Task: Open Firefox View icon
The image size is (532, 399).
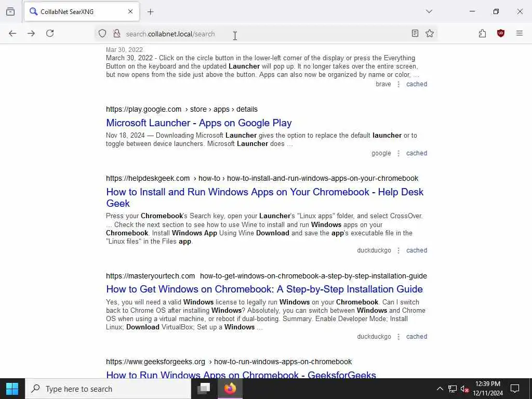Action: (10, 11)
